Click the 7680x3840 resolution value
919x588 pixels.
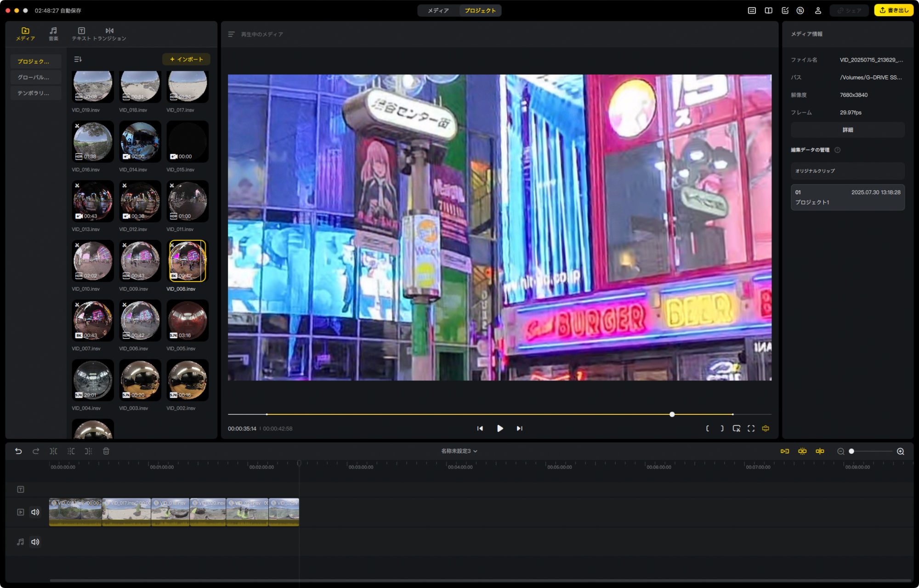click(x=853, y=95)
